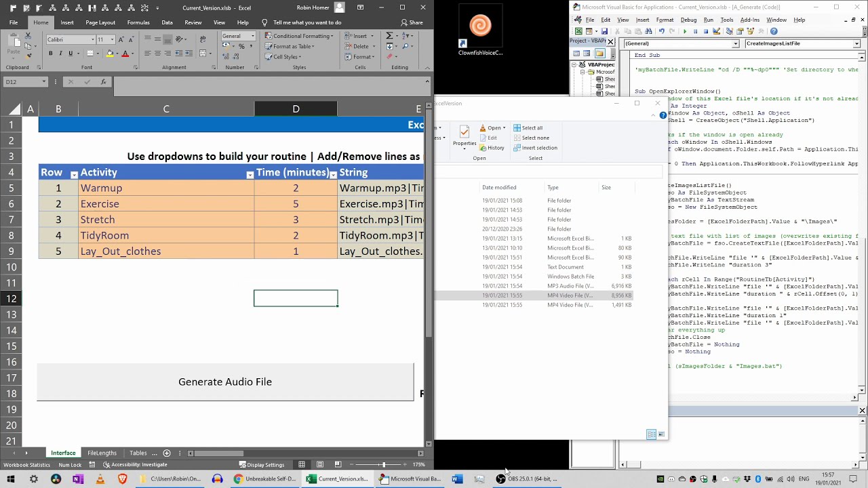Toggle Bold formatting in the Font group
The image size is (868, 488).
pyautogui.click(x=50, y=54)
